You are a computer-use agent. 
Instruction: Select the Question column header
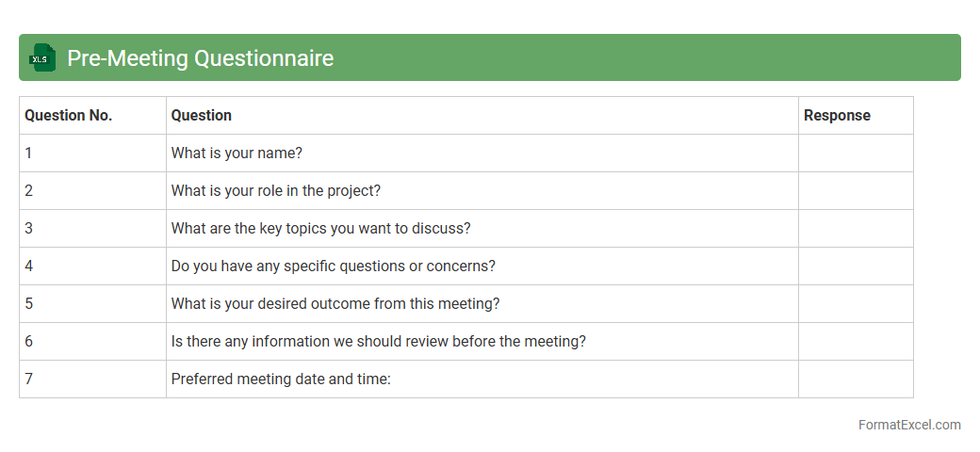[201, 116]
